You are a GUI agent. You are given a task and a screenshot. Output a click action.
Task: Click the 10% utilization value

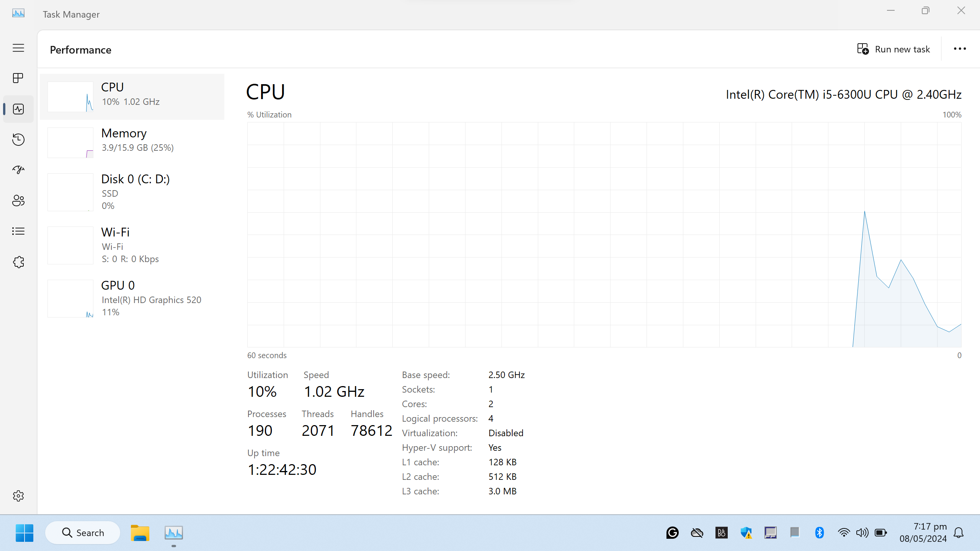click(262, 392)
